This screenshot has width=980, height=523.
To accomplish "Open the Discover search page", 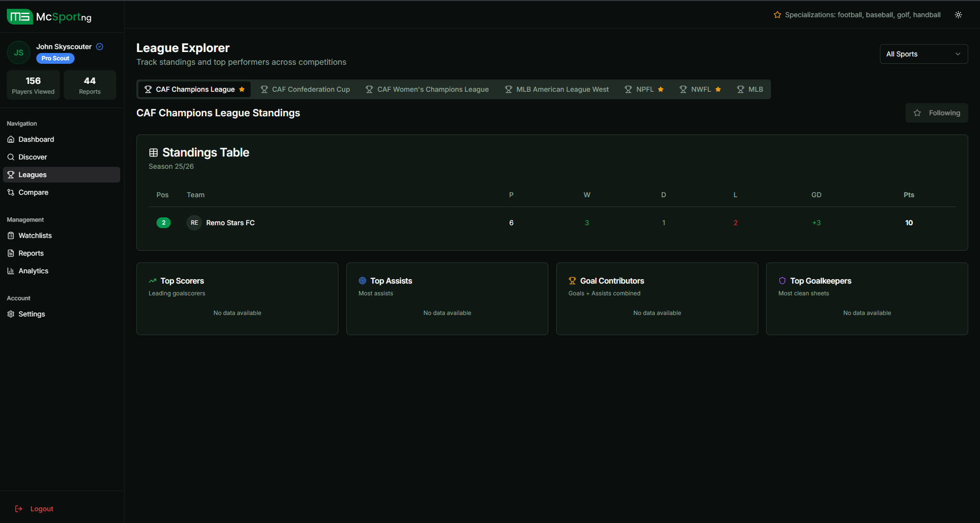I will point(32,157).
